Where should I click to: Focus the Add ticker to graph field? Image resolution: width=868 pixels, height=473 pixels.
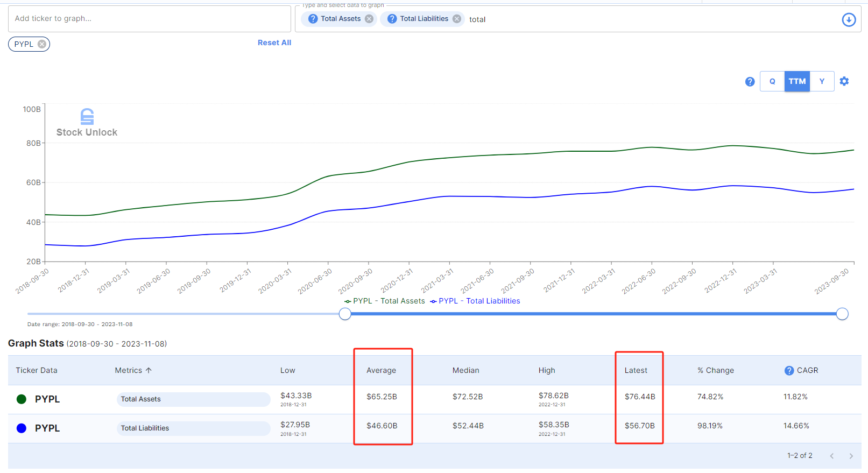[x=150, y=19]
